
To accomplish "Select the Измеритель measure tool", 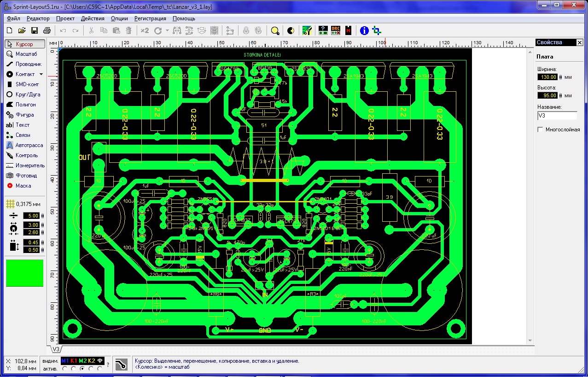I will tap(25, 165).
